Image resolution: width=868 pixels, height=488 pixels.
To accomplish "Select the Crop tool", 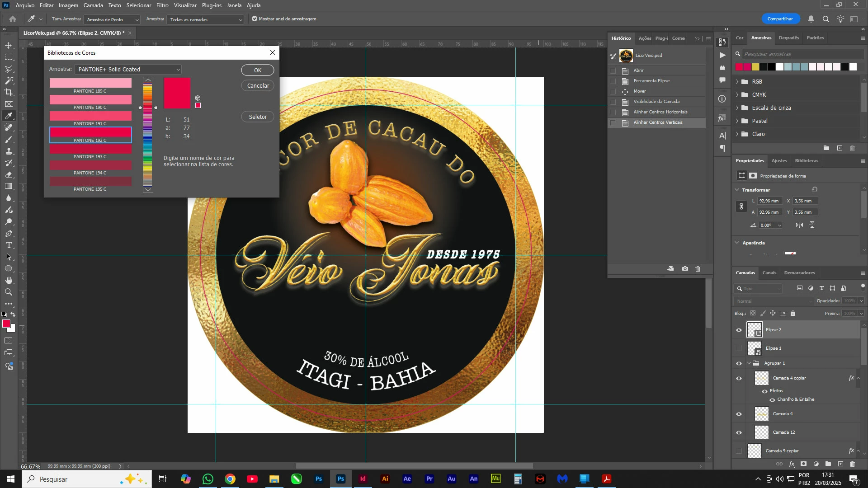I will (9, 92).
